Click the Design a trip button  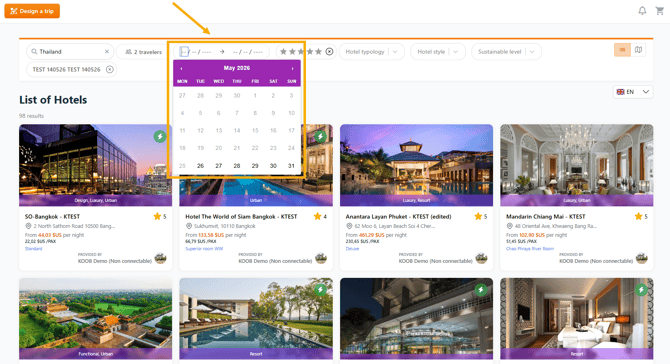click(x=32, y=11)
